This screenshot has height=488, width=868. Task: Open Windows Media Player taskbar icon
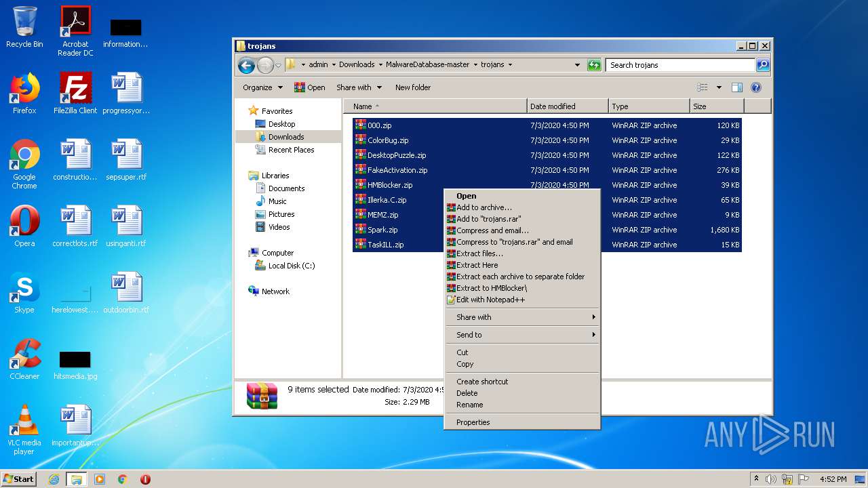pyautogui.click(x=100, y=479)
